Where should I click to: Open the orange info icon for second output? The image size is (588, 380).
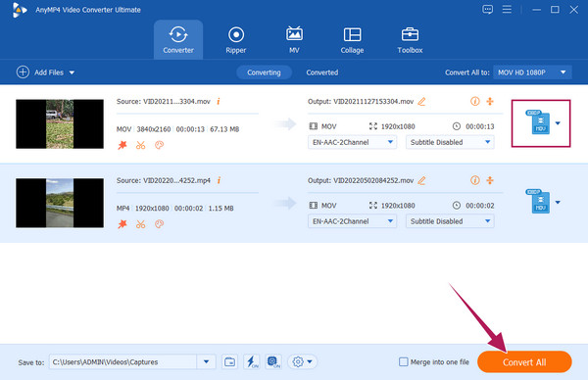[474, 180]
